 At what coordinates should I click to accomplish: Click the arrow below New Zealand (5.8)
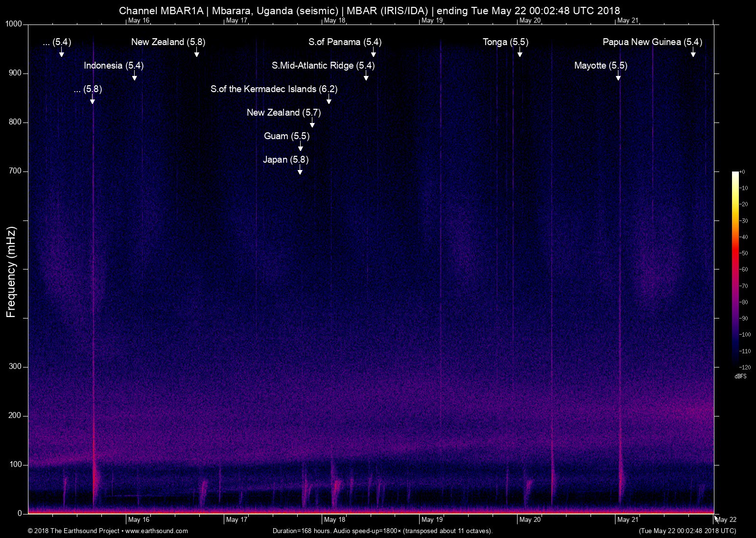(x=196, y=53)
